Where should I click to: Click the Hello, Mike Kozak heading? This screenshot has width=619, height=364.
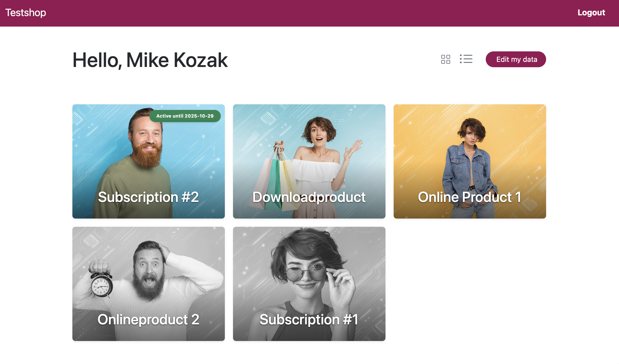[x=150, y=60]
